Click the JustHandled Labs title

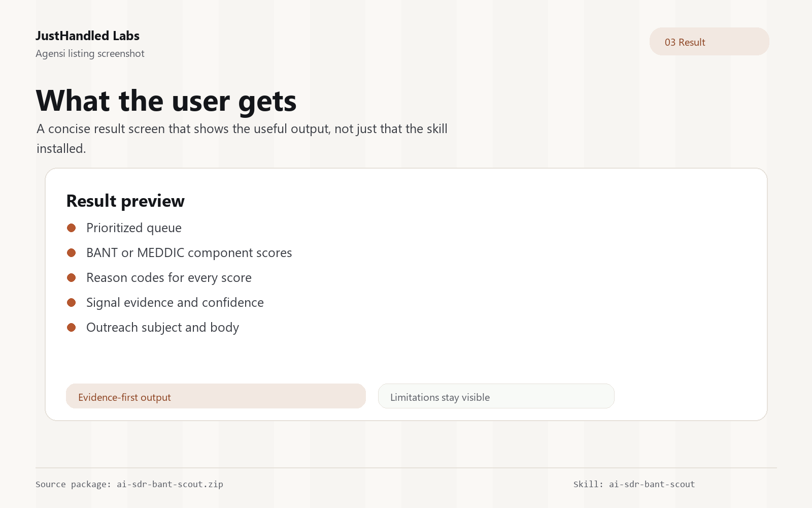(87, 36)
